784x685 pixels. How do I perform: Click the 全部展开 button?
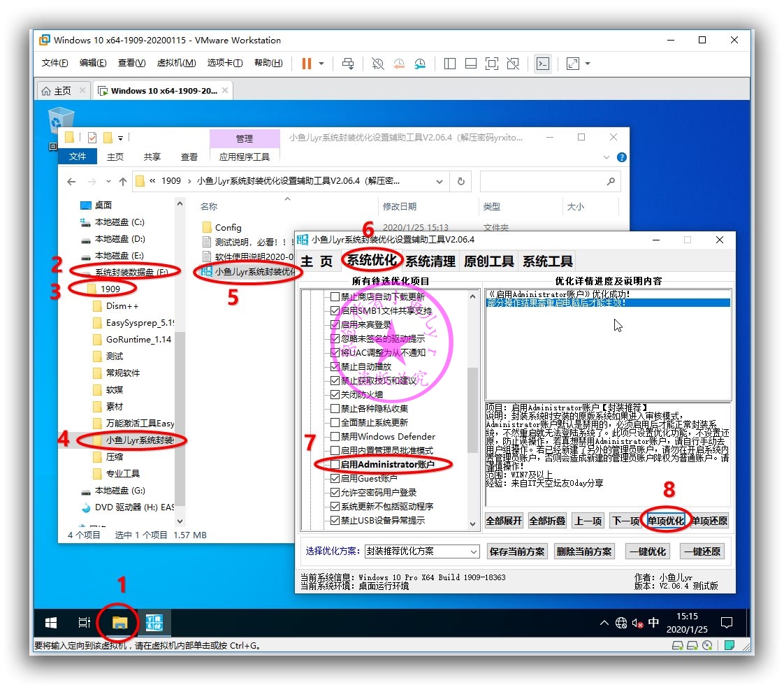(x=504, y=521)
